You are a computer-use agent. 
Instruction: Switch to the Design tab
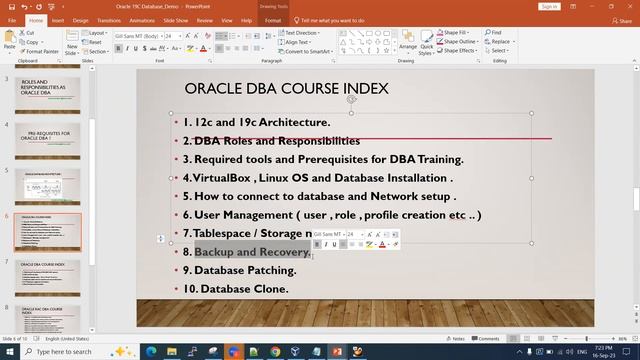(x=80, y=20)
